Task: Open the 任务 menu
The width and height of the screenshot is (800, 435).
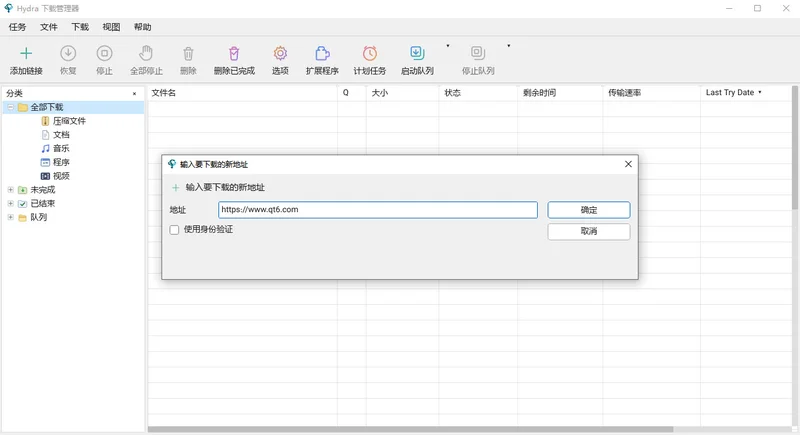Action: pos(17,27)
